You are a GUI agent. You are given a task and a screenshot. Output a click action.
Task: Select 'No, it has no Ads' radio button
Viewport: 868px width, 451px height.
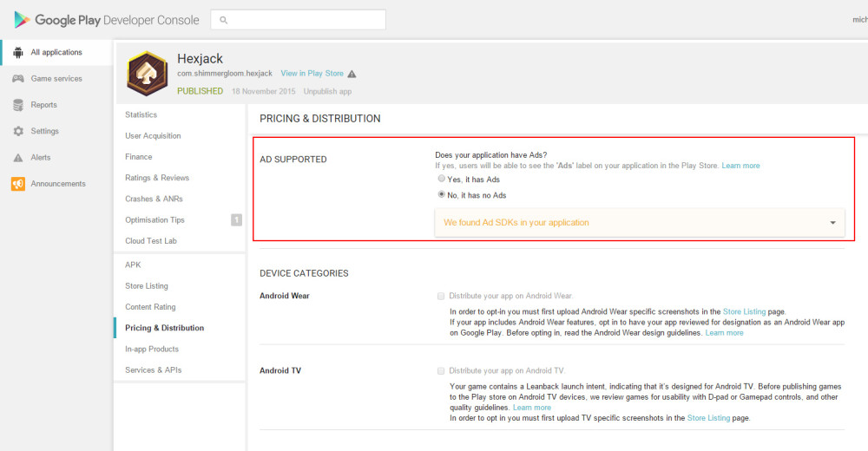point(441,194)
